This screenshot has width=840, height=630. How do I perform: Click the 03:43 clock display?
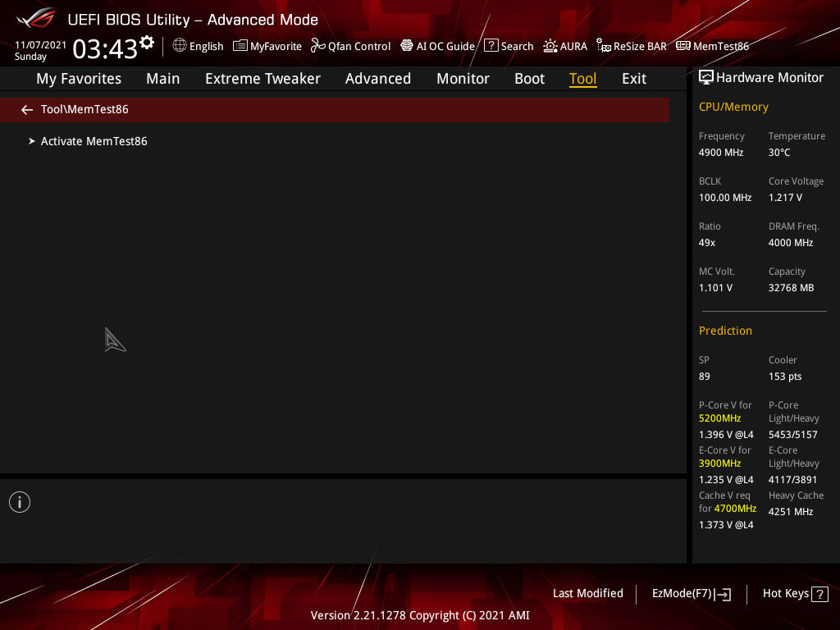point(105,48)
